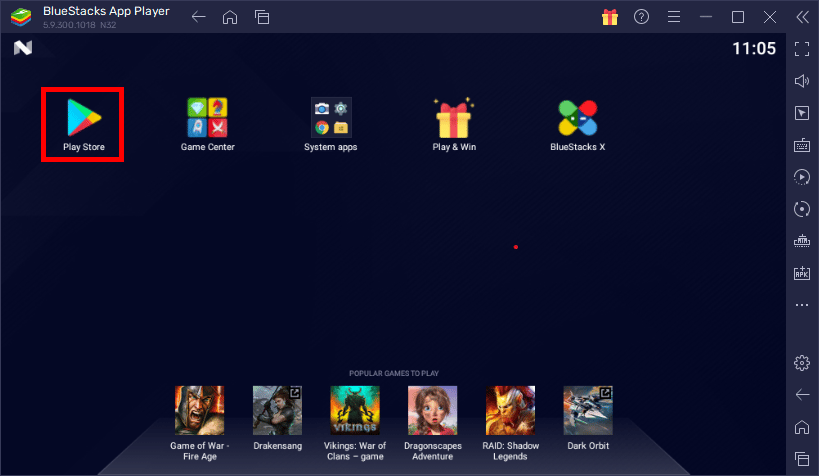Minimize the BlueStacks window
Viewport: 819px width, 476px height.
(x=706, y=17)
